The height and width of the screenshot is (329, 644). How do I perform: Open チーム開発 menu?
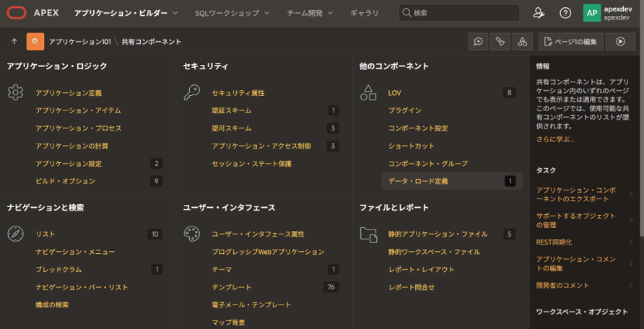tap(305, 13)
